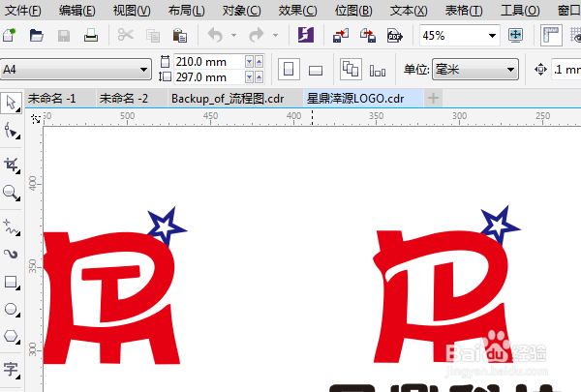Click the Save disk icon

(x=64, y=36)
